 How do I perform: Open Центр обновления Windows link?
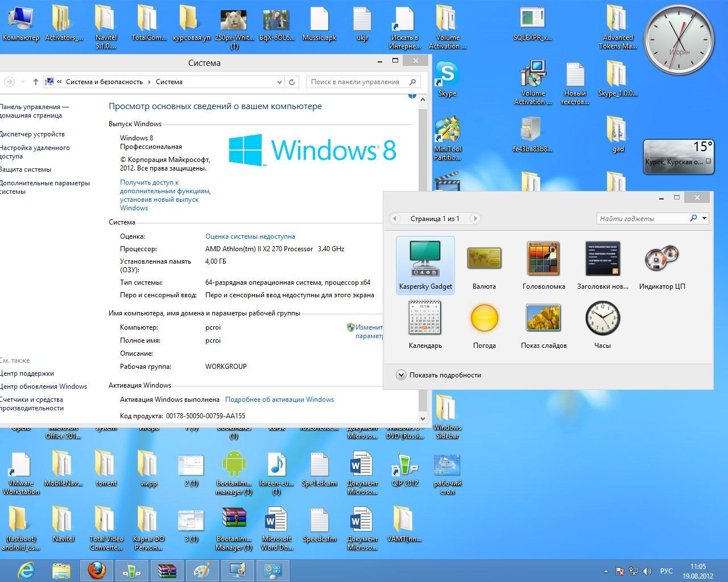point(43,386)
